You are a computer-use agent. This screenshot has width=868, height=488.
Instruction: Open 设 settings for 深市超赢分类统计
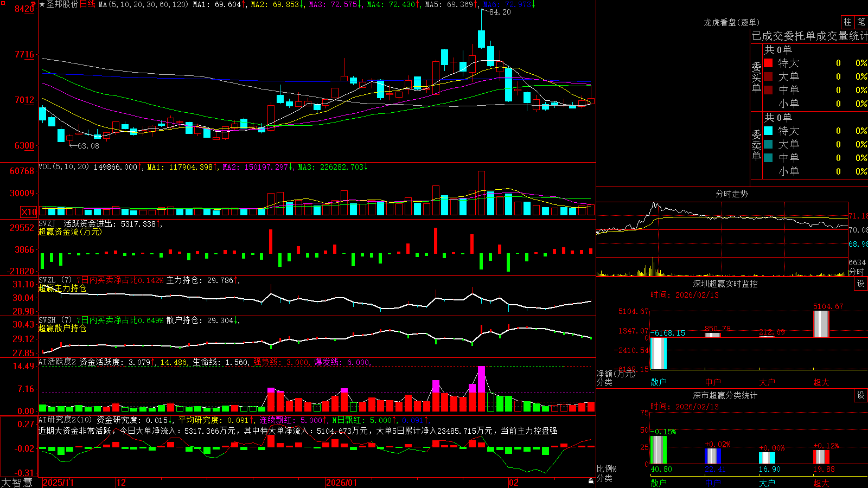[861, 395]
